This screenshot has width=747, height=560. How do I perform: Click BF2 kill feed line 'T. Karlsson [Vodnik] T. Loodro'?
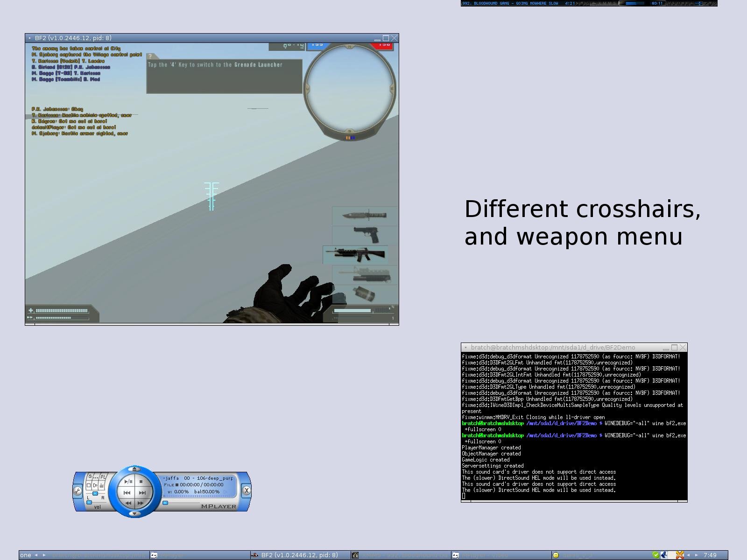(x=68, y=61)
